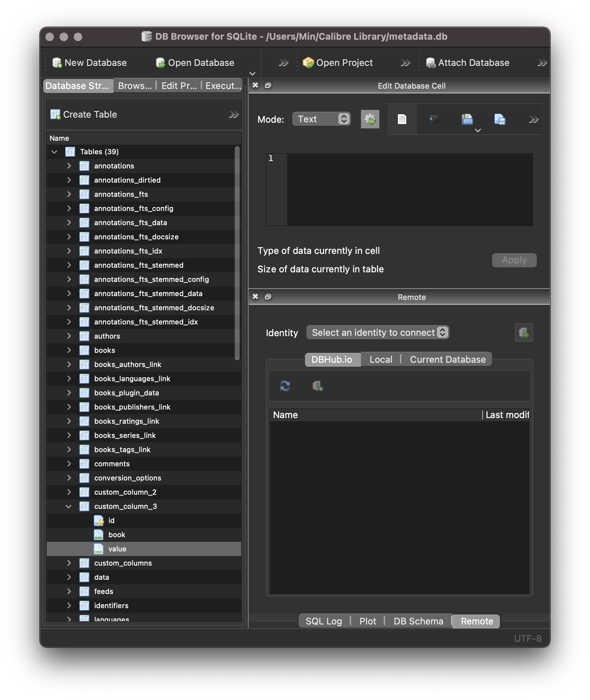The image size is (590, 700).
Task: Expand the annotations table node
Action: (x=69, y=166)
